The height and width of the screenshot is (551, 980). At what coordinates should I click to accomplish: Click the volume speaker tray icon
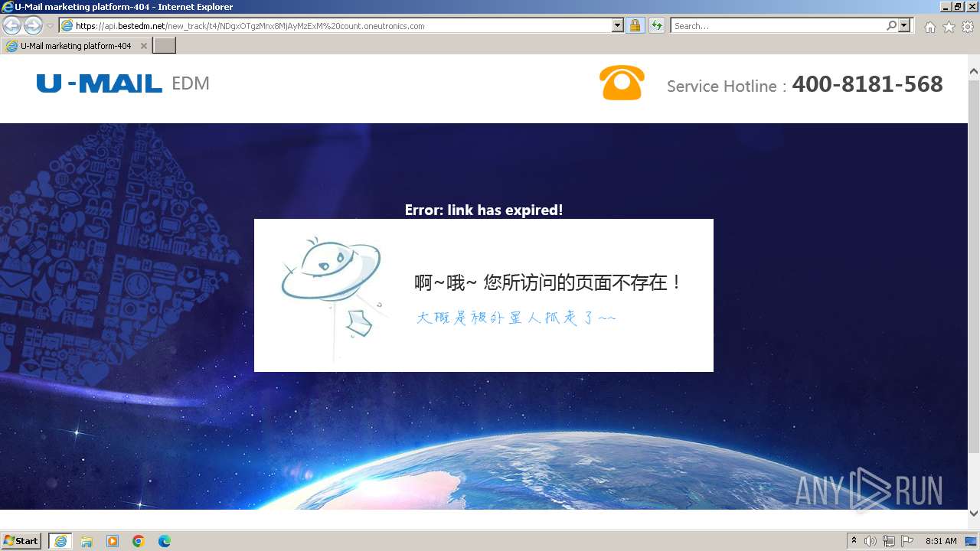pyautogui.click(x=871, y=541)
